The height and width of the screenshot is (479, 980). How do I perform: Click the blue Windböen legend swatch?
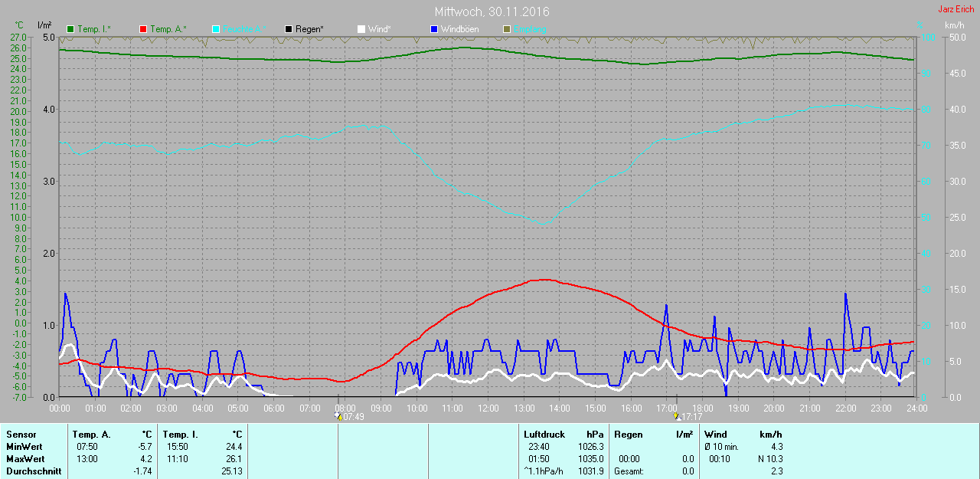[x=434, y=29]
